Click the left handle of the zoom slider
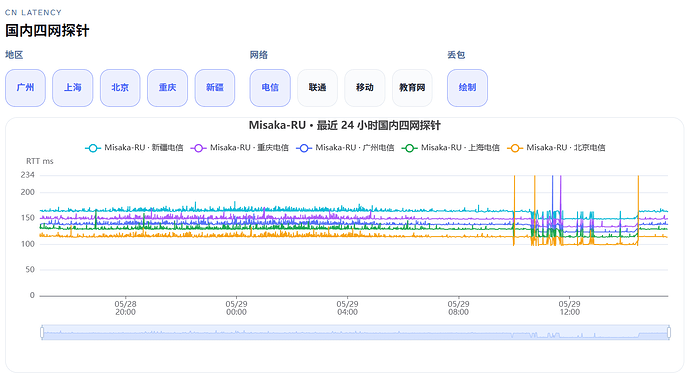 [x=42, y=332]
